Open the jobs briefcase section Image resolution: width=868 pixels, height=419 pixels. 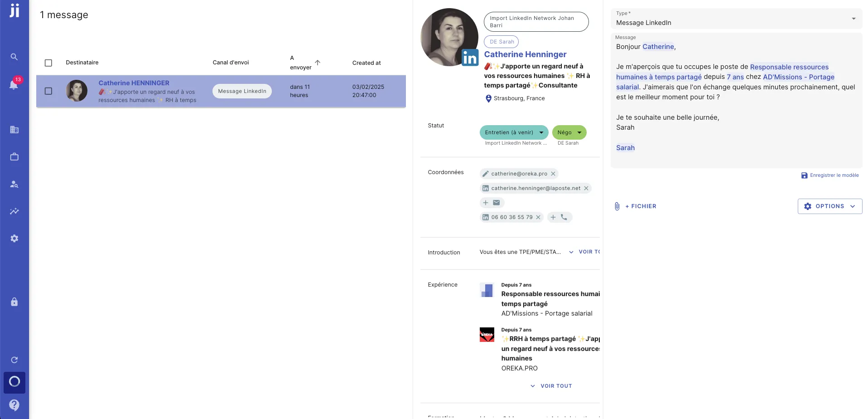point(14,156)
